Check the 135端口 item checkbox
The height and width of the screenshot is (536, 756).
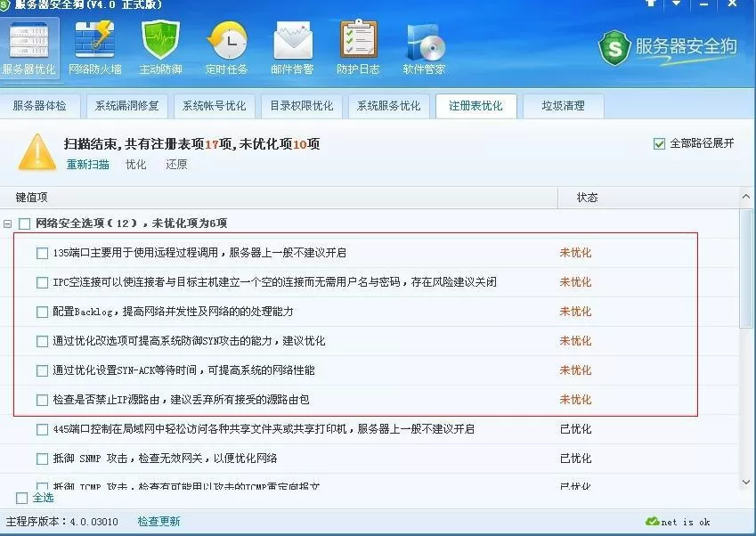tap(43, 253)
